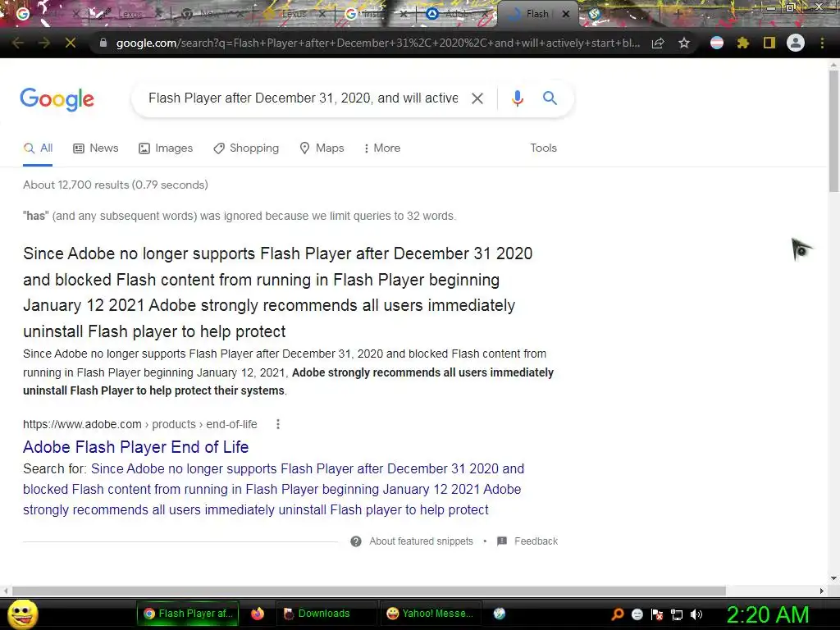Click the horizontal scrollbar thumb
840x630 pixels.
[x=368, y=591]
